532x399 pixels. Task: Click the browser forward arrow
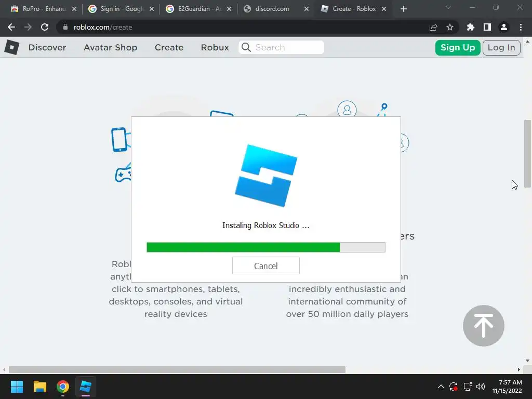coord(28,27)
